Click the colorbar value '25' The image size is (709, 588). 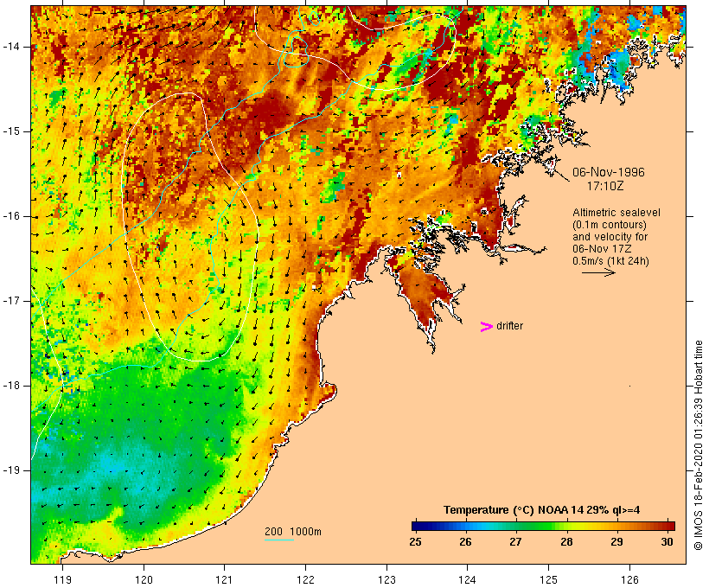tap(416, 541)
